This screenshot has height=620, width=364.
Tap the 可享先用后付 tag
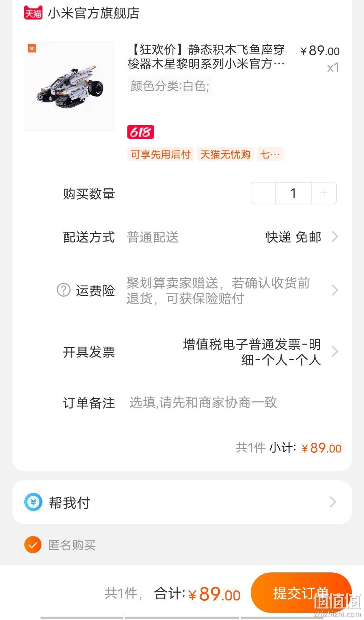161,154
